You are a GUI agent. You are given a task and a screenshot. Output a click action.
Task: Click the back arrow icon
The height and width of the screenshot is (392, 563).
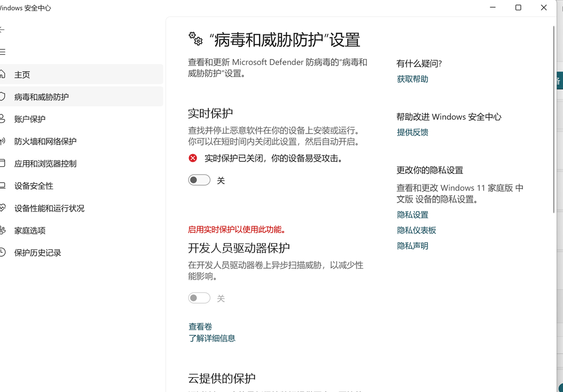point(2,29)
